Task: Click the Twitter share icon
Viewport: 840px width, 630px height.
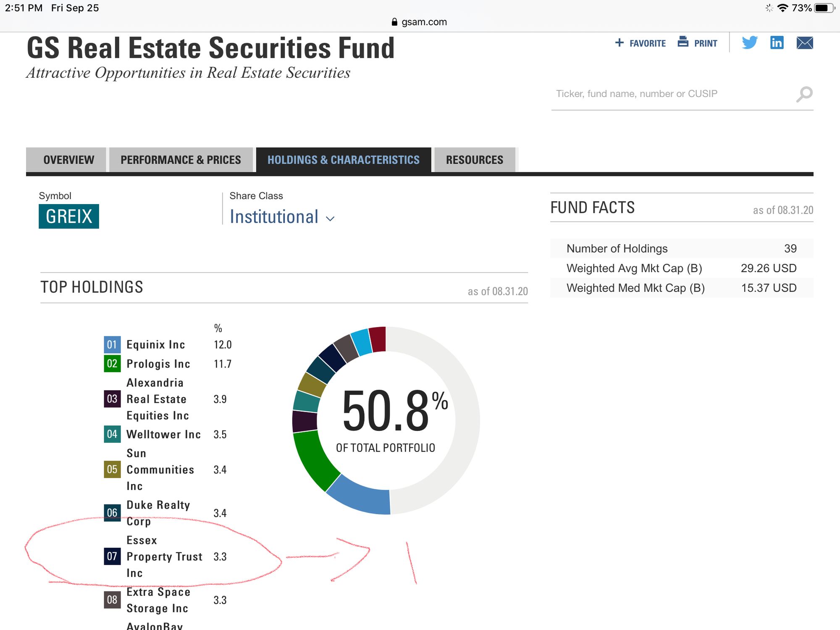Action: [749, 43]
